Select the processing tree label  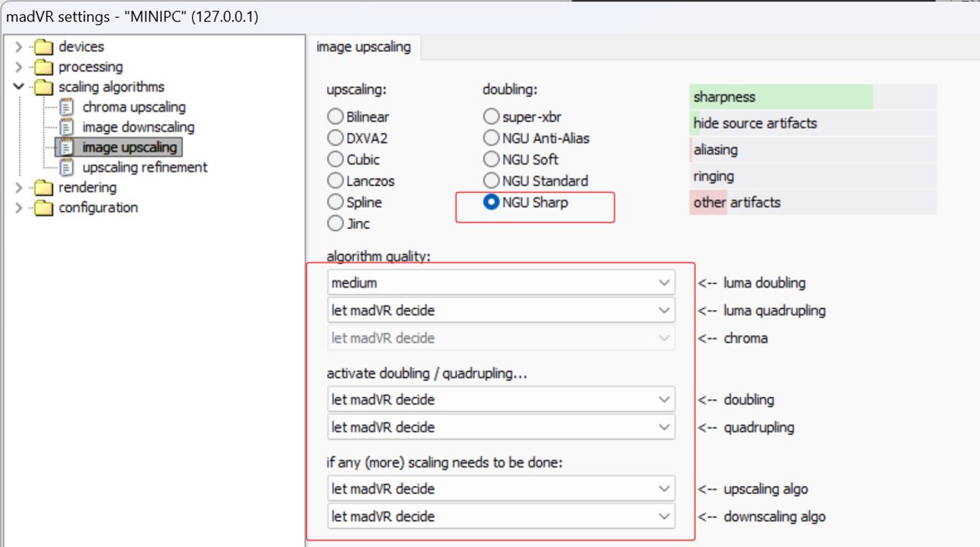coord(90,67)
